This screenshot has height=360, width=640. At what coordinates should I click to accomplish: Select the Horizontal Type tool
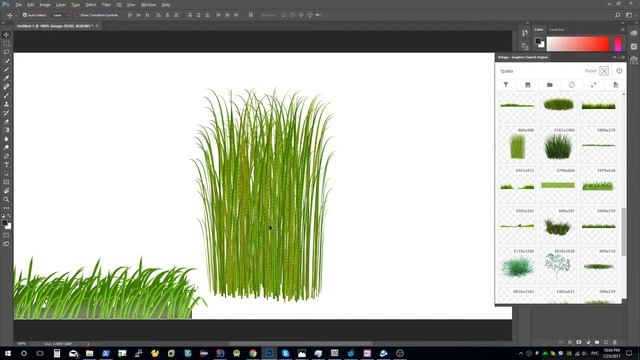[6, 165]
